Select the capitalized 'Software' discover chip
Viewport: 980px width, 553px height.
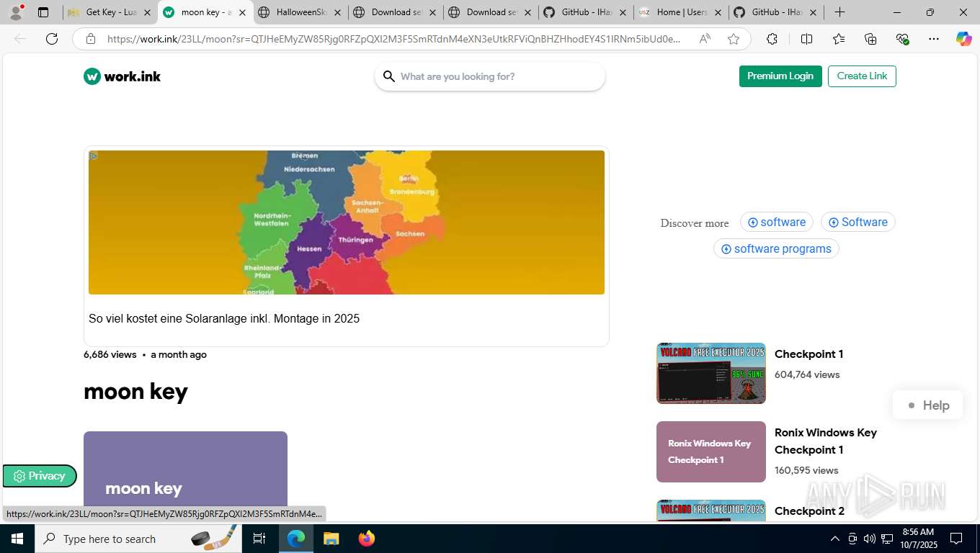click(858, 222)
